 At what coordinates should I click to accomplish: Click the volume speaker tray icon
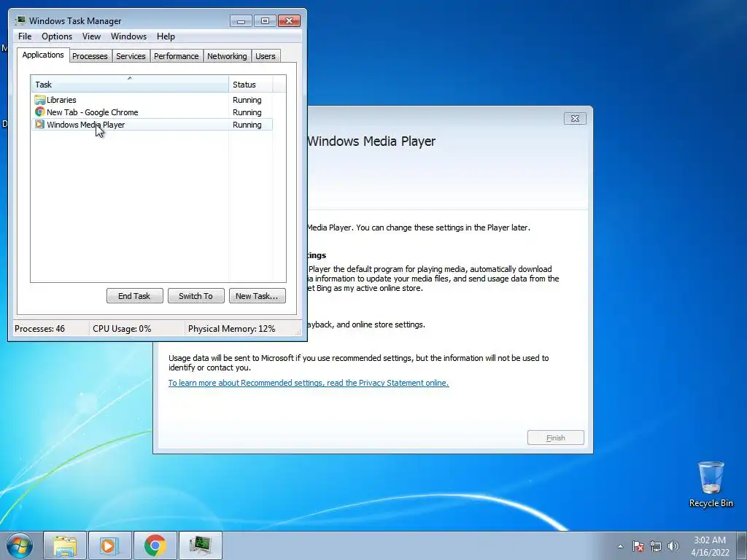tap(673, 546)
